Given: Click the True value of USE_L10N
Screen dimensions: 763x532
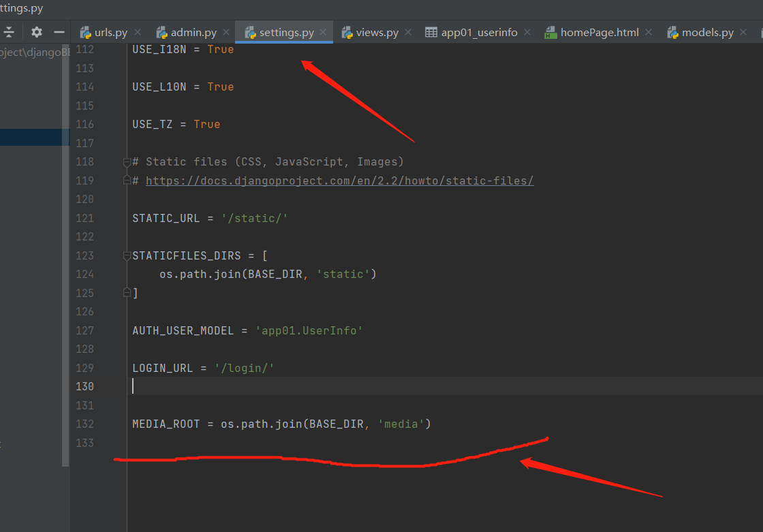Looking at the screenshot, I should 221,87.
